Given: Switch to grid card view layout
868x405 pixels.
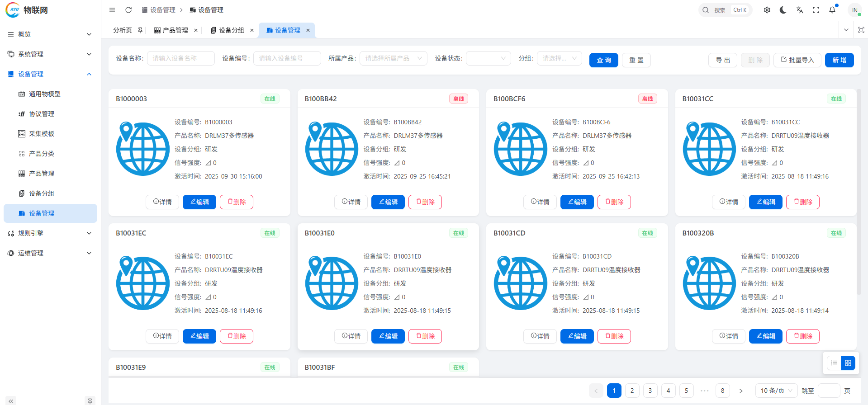Looking at the screenshot, I should [x=848, y=363].
